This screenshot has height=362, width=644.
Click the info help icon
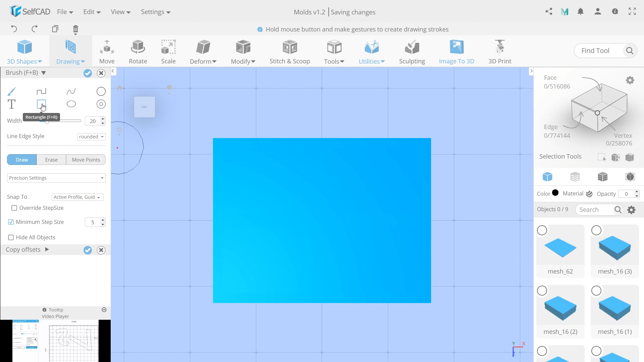(x=615, y=12)
